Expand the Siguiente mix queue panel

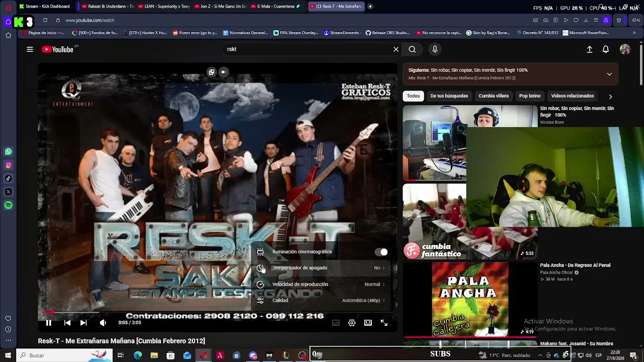click(x=609, y=74)
